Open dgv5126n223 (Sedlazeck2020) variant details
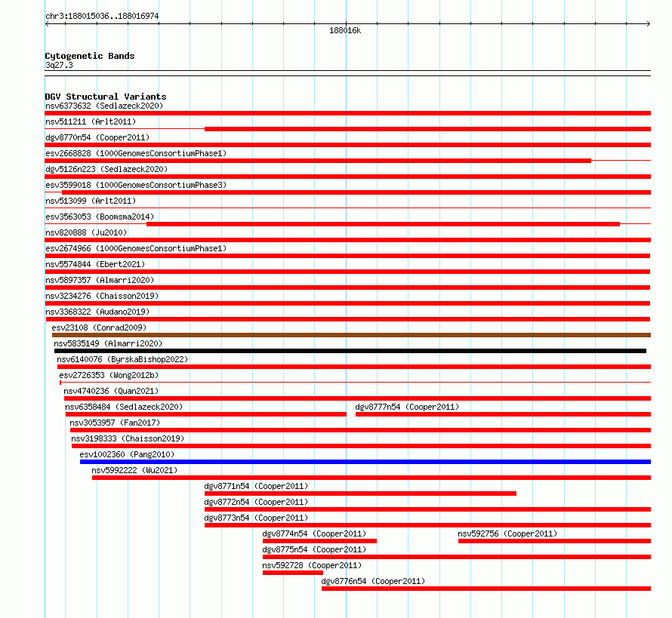Image resolution: width=672 pixels, height=618 pixels. tap(106, 169)
